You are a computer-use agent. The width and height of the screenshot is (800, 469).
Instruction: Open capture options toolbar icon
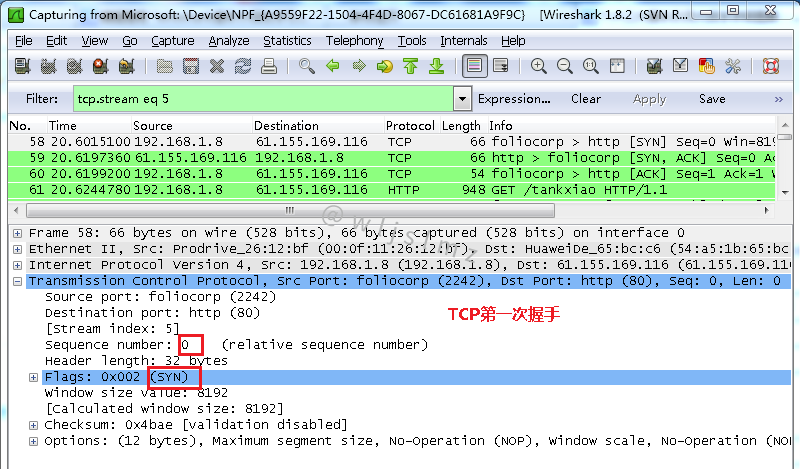(48, 66)
